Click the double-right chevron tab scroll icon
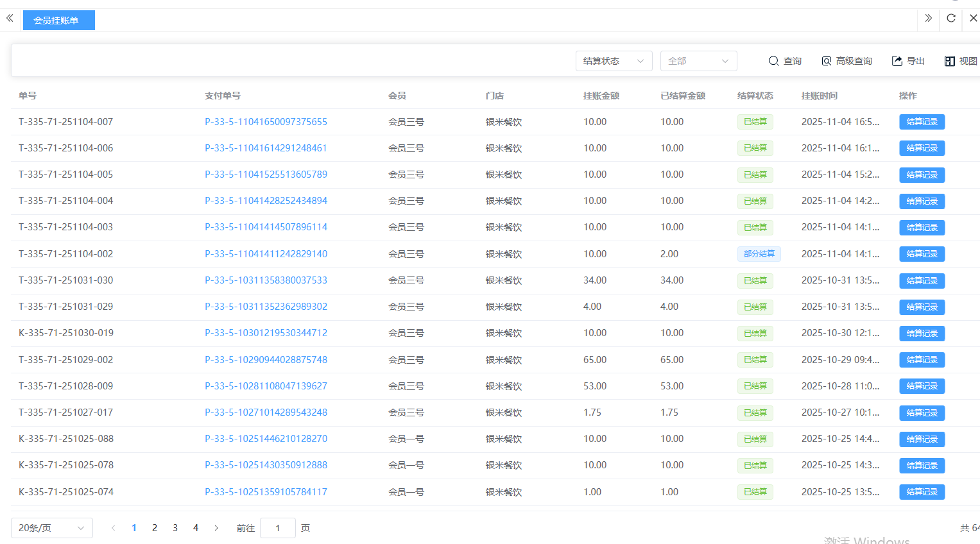980x544 pixels. [928, 19]
